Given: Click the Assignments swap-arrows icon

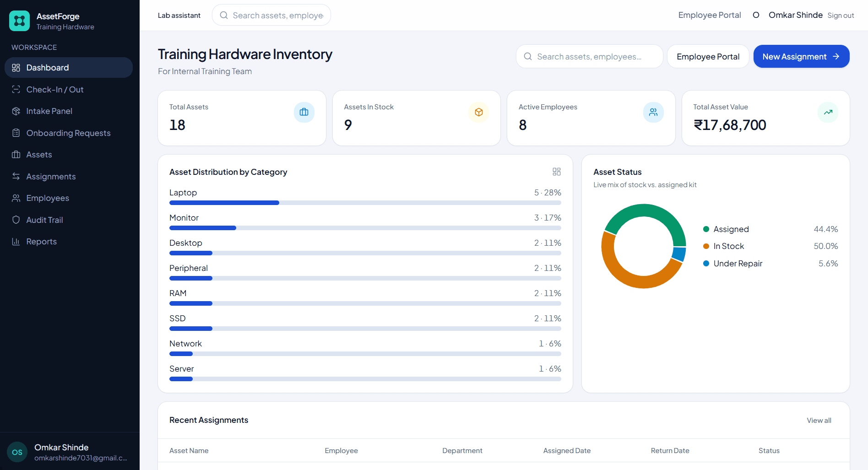Looking at the screenshot, I should pos(16,177).
